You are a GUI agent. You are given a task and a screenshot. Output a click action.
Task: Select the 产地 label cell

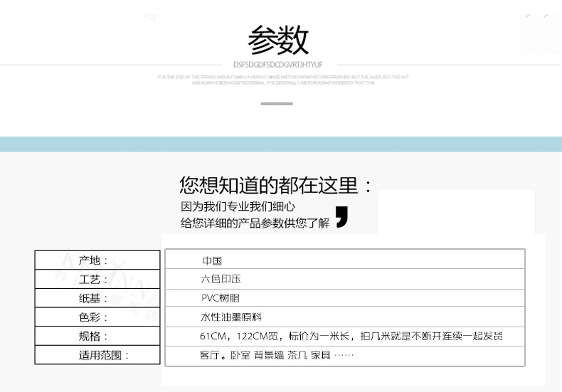click(97, 260)
